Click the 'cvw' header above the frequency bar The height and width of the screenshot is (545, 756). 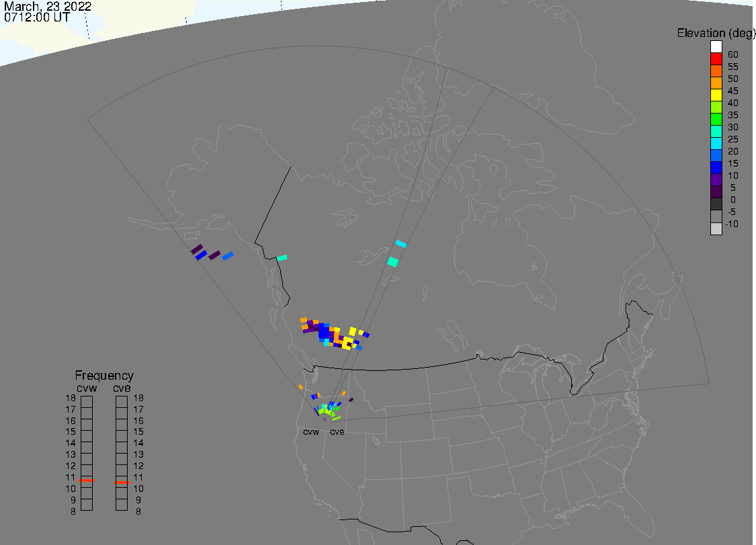tap(87, 388)
